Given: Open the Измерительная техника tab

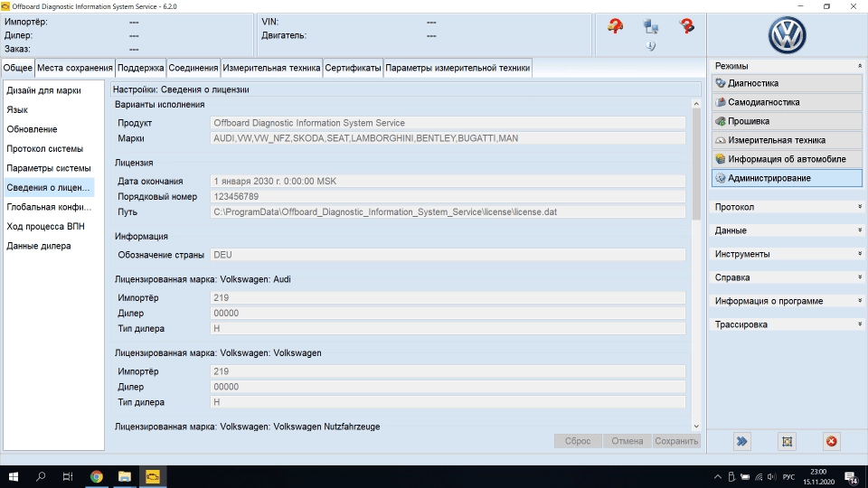Looking at the screenshot, I should [271, 68].
